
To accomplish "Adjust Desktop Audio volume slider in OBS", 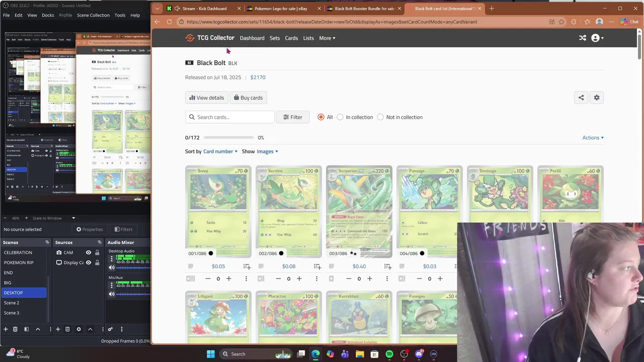I will pyautogui.click(x=133, y=267).
